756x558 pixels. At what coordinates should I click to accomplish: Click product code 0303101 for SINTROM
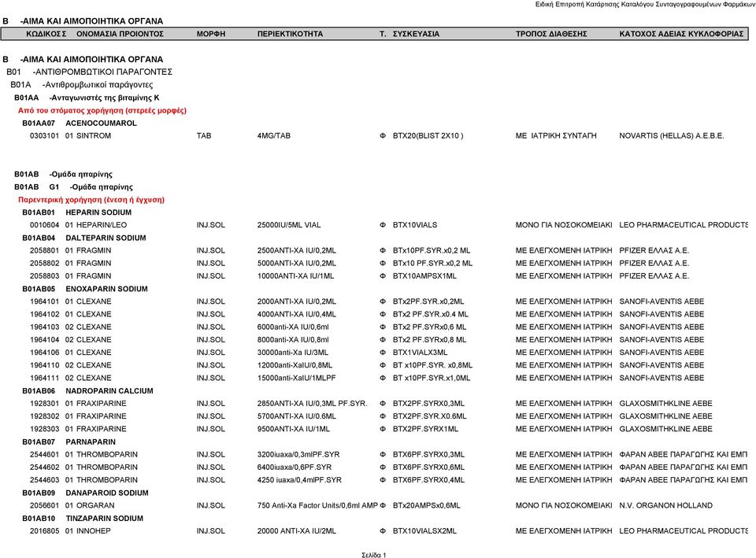point(44,136)
